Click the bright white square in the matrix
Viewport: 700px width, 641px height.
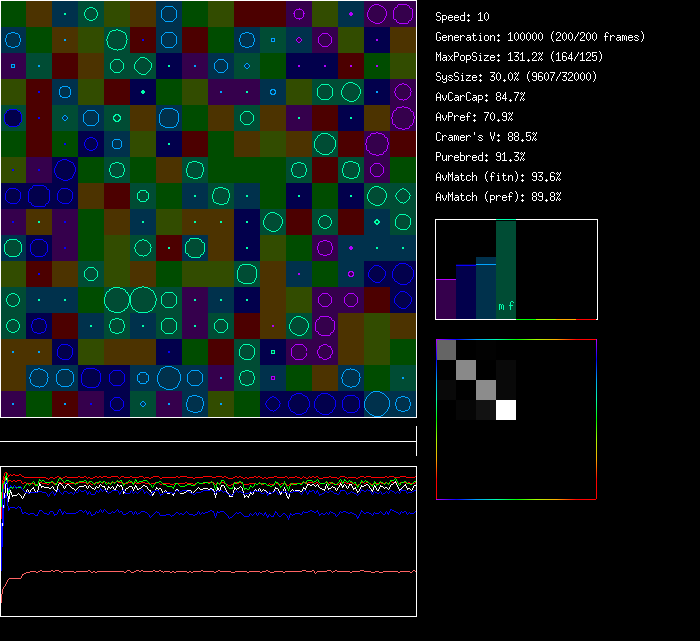(506, 409)
